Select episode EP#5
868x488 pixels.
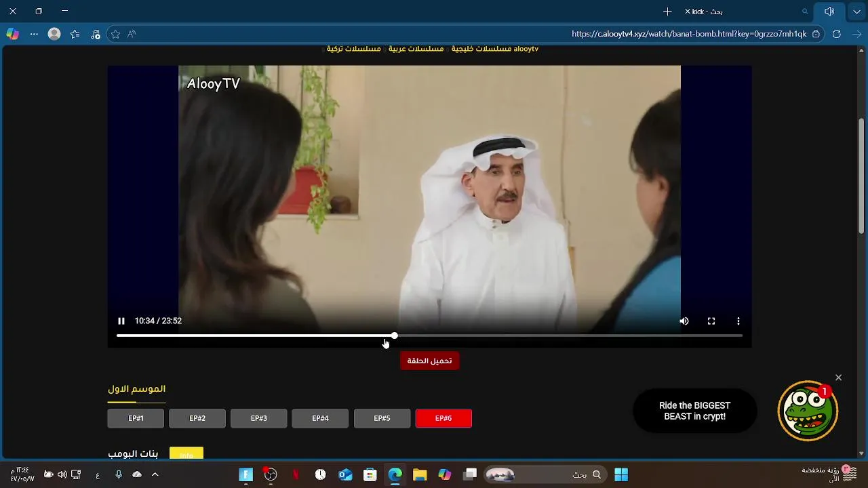[x=382, y=418]
